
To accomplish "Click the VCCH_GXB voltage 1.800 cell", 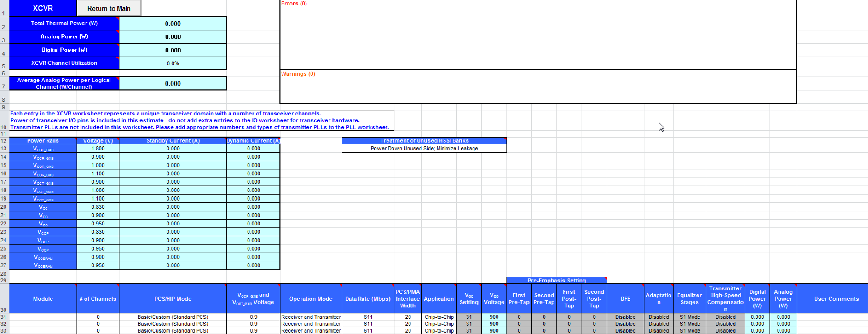I will pyautogui.click(x=98, y=148).
